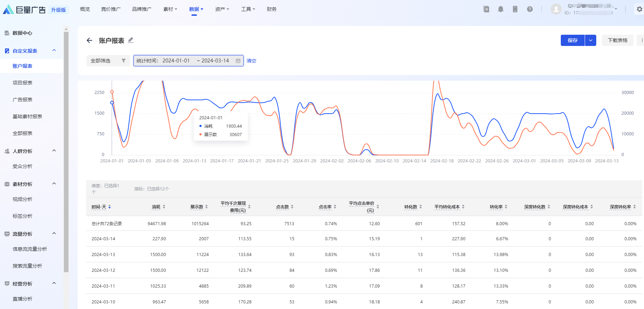Click the 保存 button

coord(573,40)
